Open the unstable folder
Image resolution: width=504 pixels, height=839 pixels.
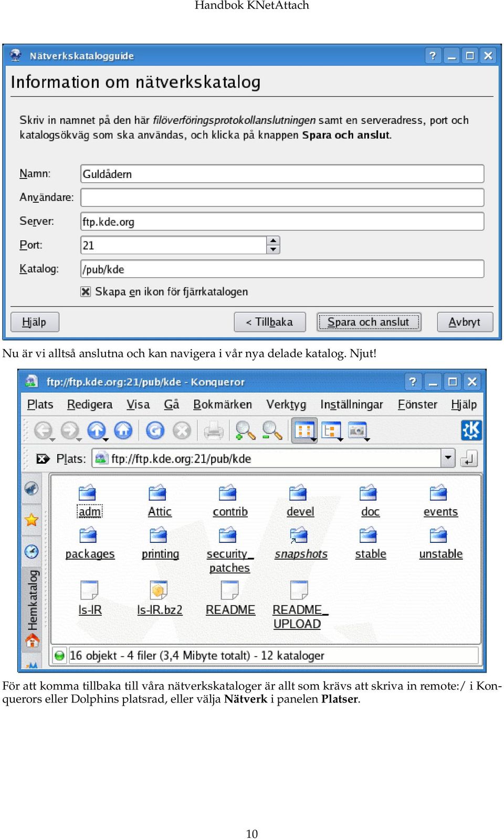440,544
